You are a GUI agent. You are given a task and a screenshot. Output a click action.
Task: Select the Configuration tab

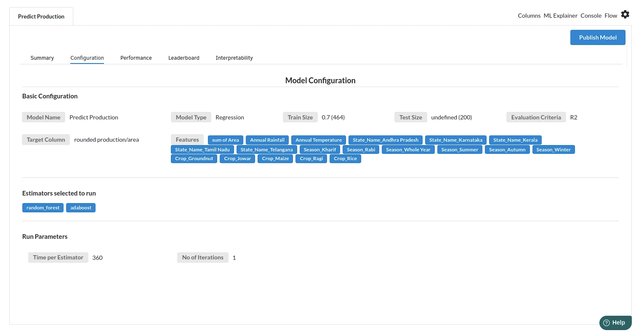(x=87, y=58)
